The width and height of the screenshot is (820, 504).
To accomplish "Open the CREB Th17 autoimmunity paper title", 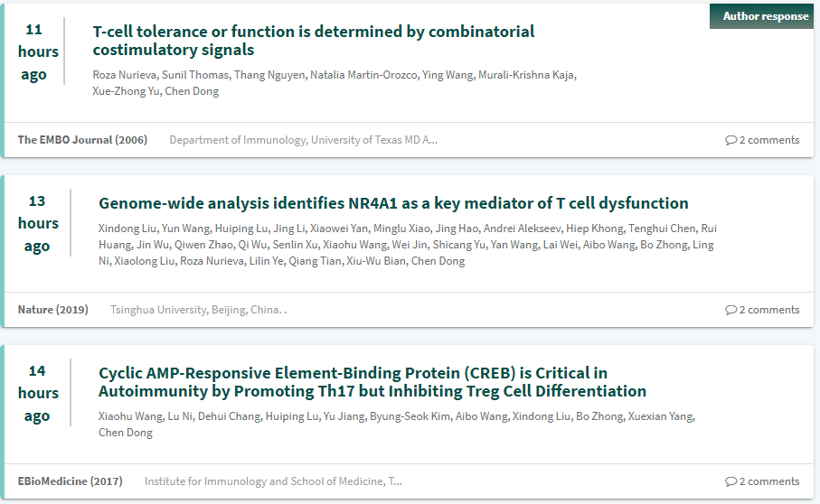I will (372, 382).
